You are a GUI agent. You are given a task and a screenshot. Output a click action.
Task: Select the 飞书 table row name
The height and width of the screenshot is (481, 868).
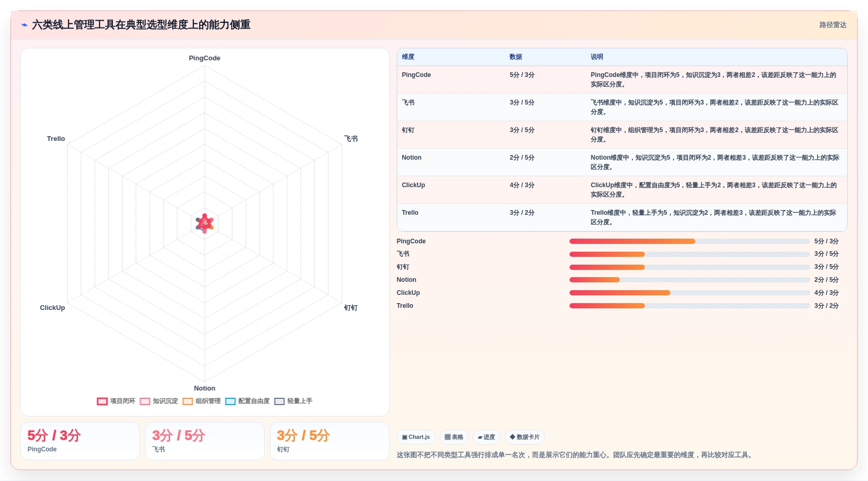pos(408,102)
